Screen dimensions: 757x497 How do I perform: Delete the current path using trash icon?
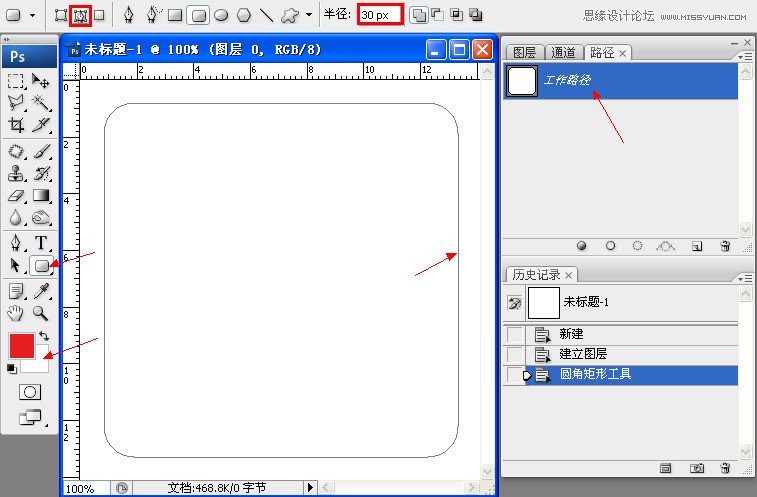725,245
